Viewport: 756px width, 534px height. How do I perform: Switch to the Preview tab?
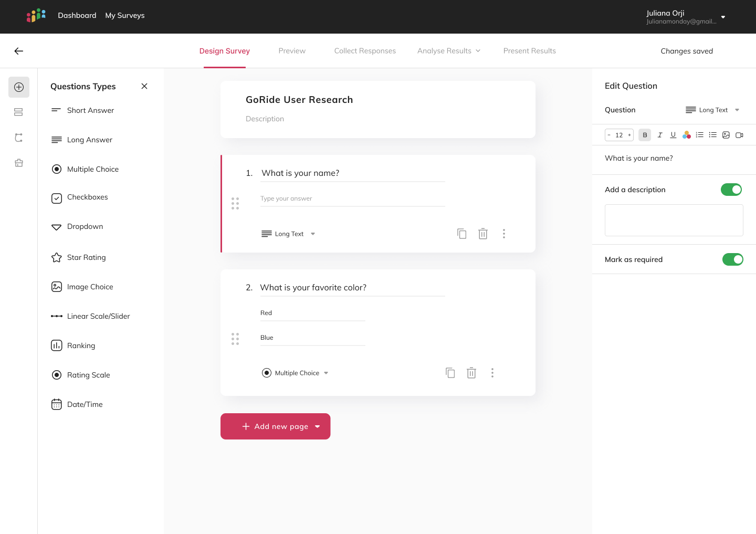[x=292, y=51]
